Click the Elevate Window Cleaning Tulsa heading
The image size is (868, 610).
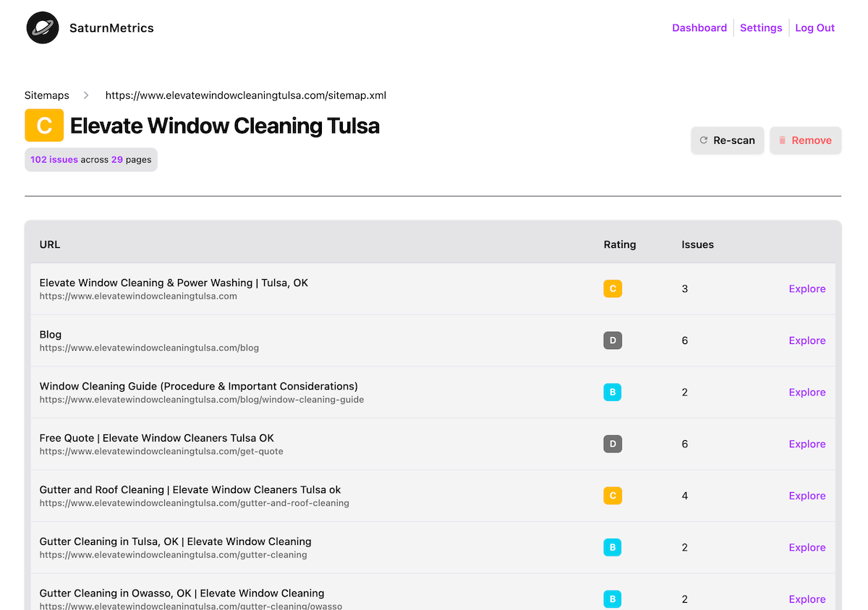(225, 126)
